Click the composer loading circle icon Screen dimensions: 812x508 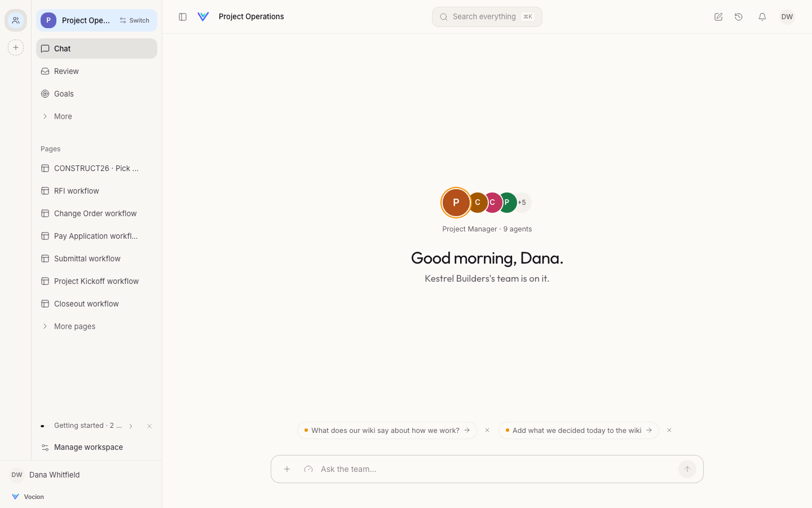(308, 469)
